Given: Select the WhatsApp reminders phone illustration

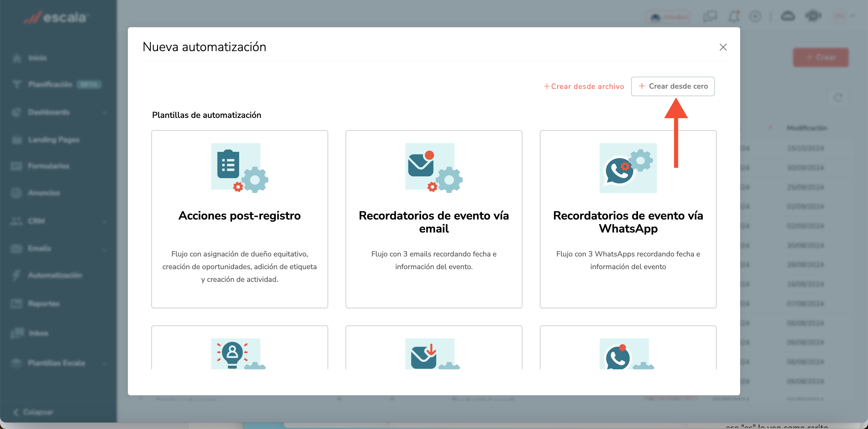Looking at the screenshot, I should pos(628,168).
